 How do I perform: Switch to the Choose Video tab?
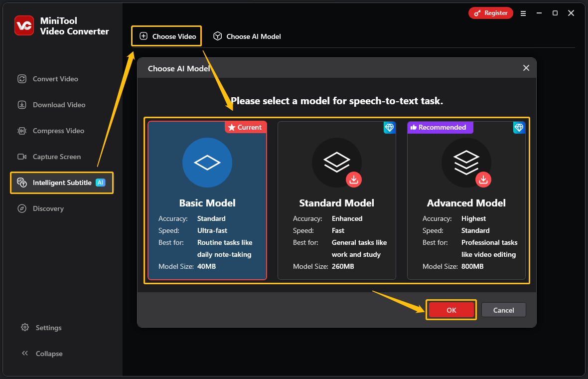coord(166,36)
